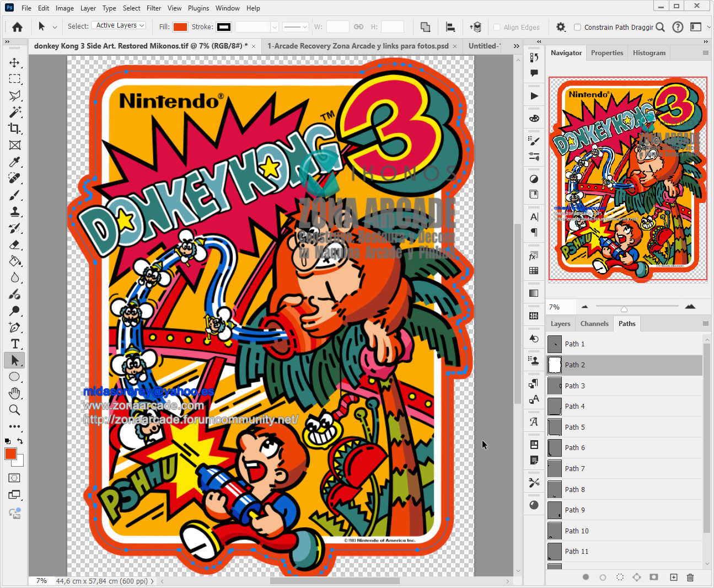The width and height of the screenshot is (714, 588).
Task: Open path arrangement options
Action: [475, 27]
